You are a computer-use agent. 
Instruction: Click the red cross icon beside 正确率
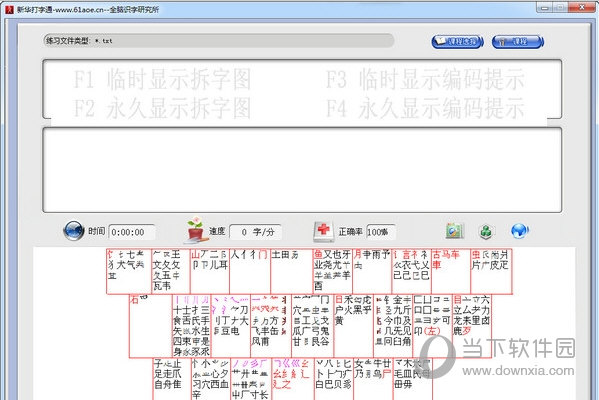point(323,231)
